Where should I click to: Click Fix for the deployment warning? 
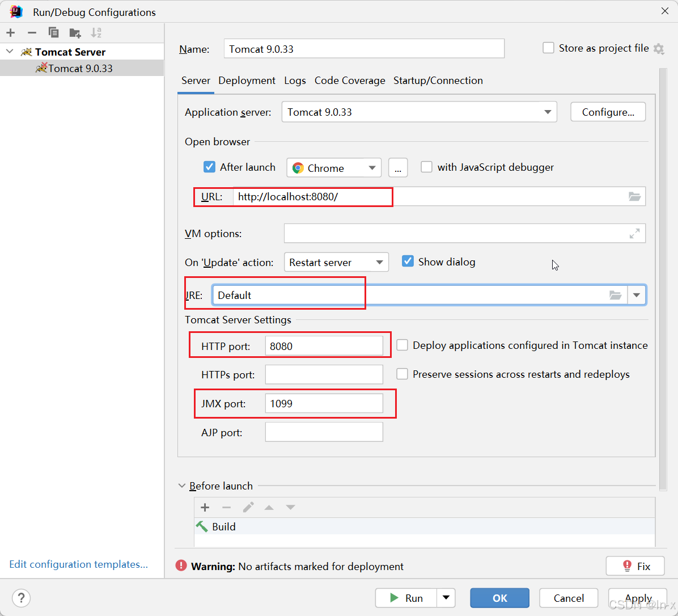coord(635,566)
